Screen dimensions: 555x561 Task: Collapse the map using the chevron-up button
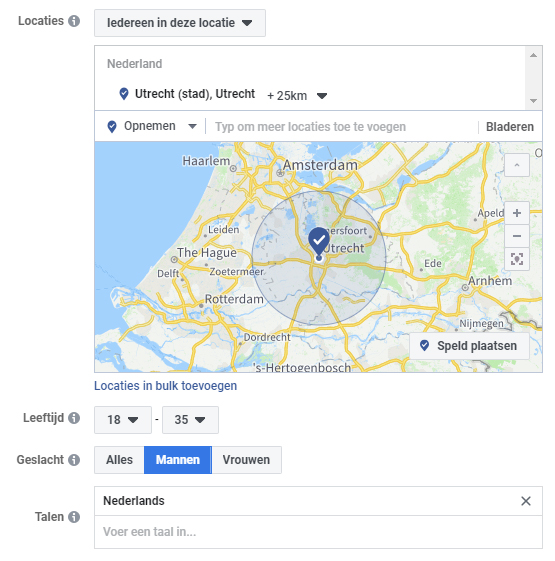pyautogui.click(x=517, y=165)
